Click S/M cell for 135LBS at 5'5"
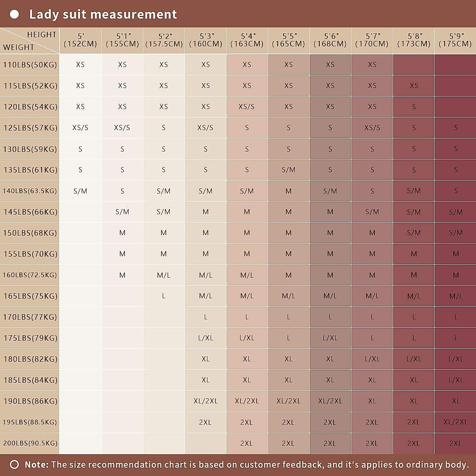 (x=288, y=170)
